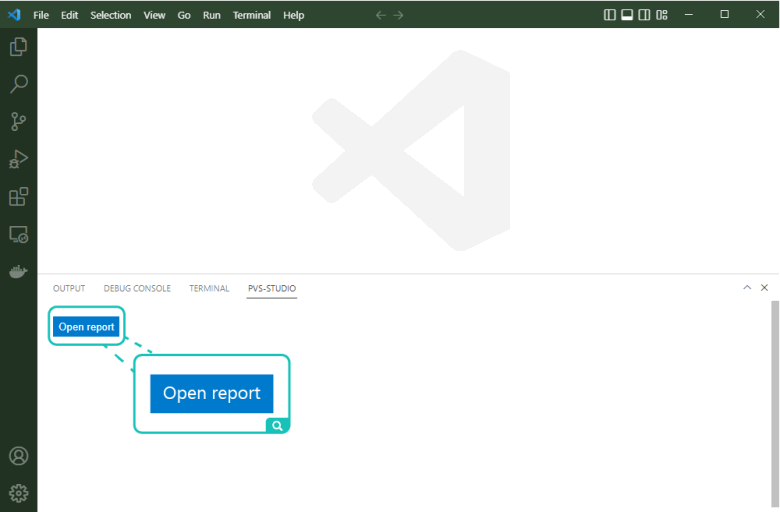This screenshot has width=780, height=512.
Task: Close the VS Code window
Action: 760,15
